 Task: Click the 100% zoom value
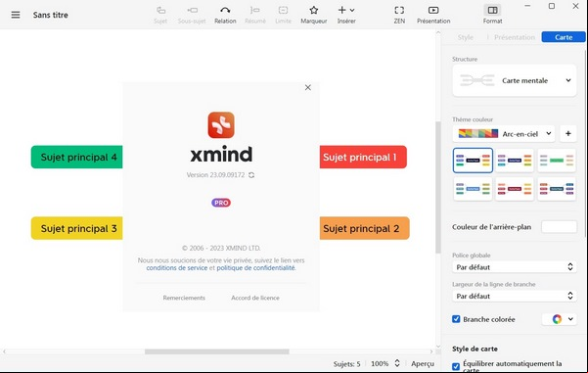[380, 363]
